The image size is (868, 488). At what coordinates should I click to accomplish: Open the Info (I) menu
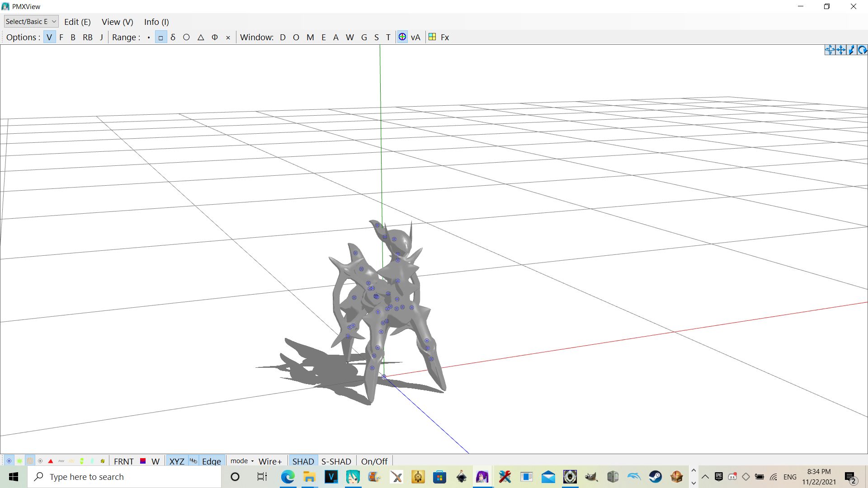156,22
